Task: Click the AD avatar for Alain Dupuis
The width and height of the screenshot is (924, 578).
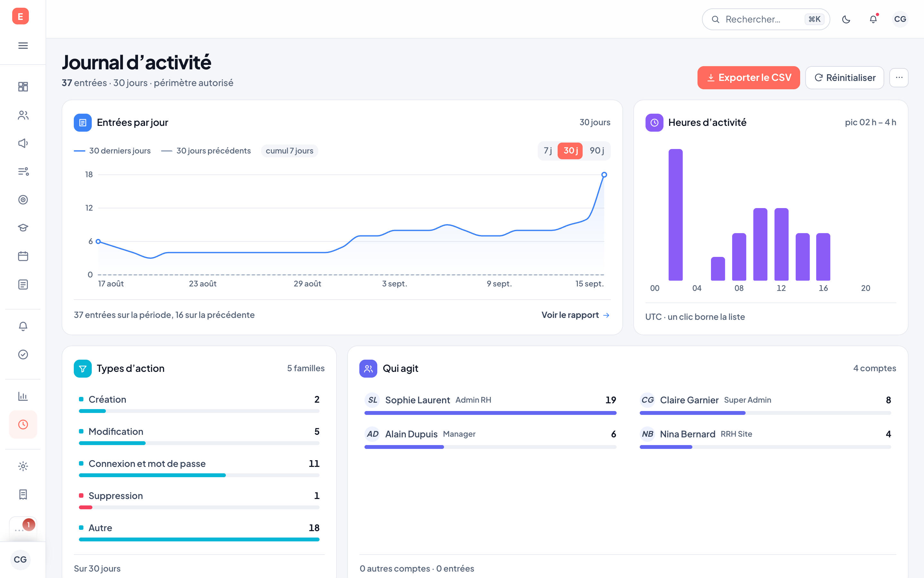Action: [x=372, y=434]
